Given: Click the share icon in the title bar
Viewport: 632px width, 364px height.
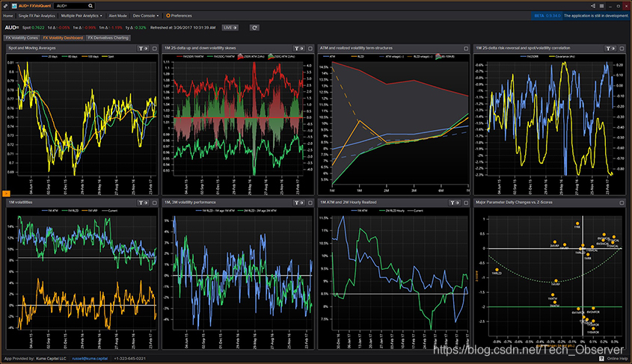Looking at the screenshot, I should tap(593, 6).
